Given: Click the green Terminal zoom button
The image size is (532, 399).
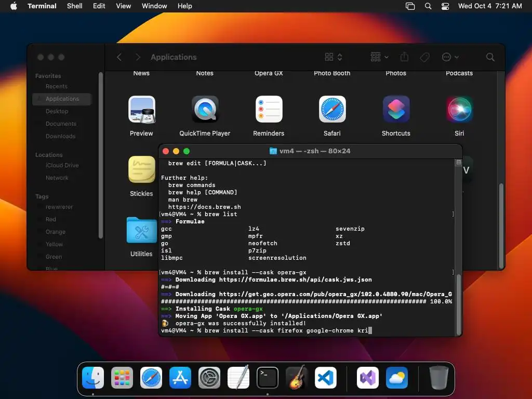Looking at the screenshot, I should (187, 151).
